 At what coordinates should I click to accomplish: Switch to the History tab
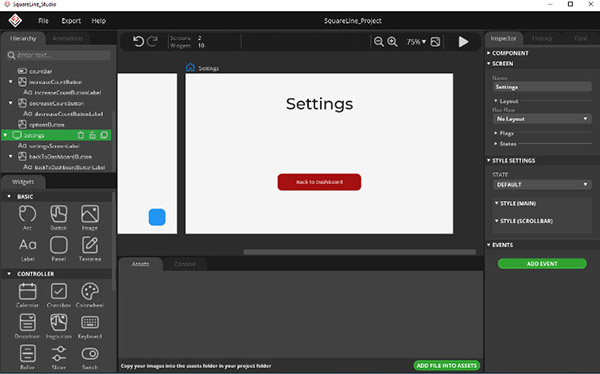point(542,38)
